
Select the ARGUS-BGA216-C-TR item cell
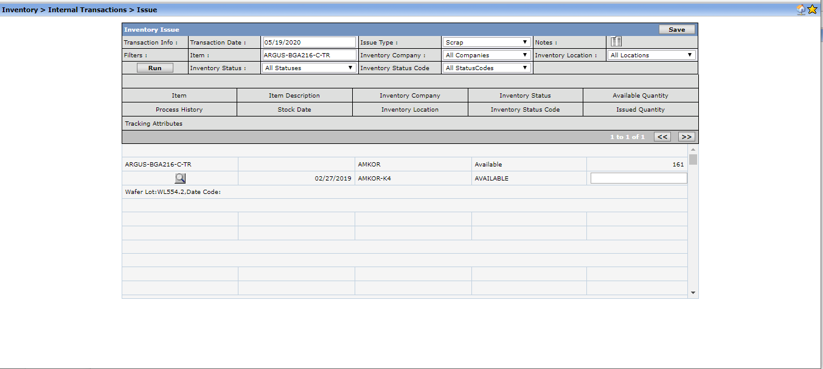click(x=180, y=164)
